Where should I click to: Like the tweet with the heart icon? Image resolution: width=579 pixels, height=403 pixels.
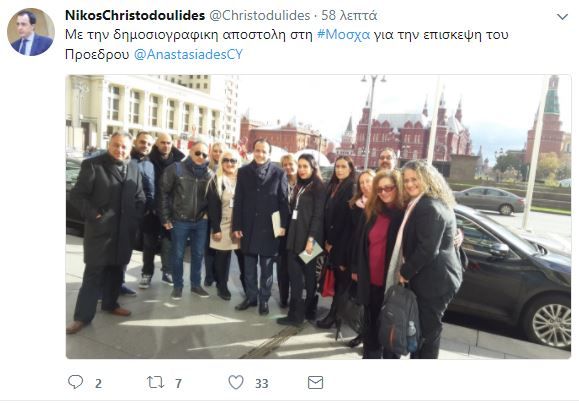click(236, 382)
